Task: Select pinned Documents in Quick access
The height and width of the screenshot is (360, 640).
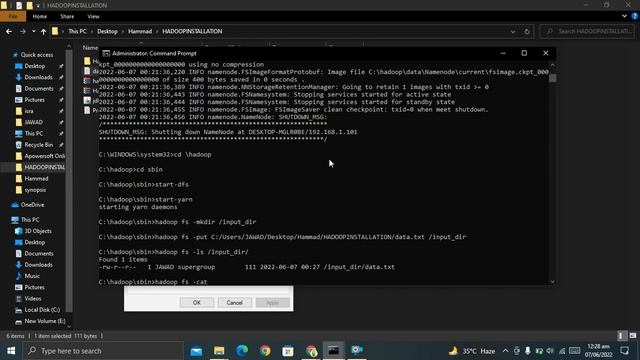Action: pos(39,89)
